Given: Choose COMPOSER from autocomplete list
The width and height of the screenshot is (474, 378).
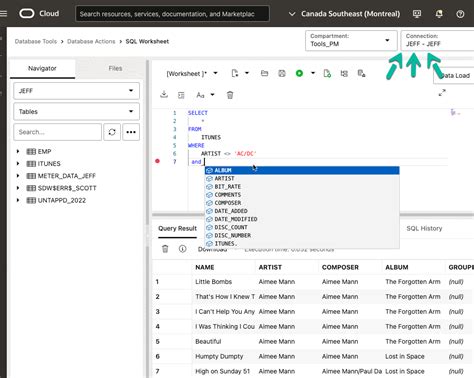Looking at the screenshot, I should point(302,203).
